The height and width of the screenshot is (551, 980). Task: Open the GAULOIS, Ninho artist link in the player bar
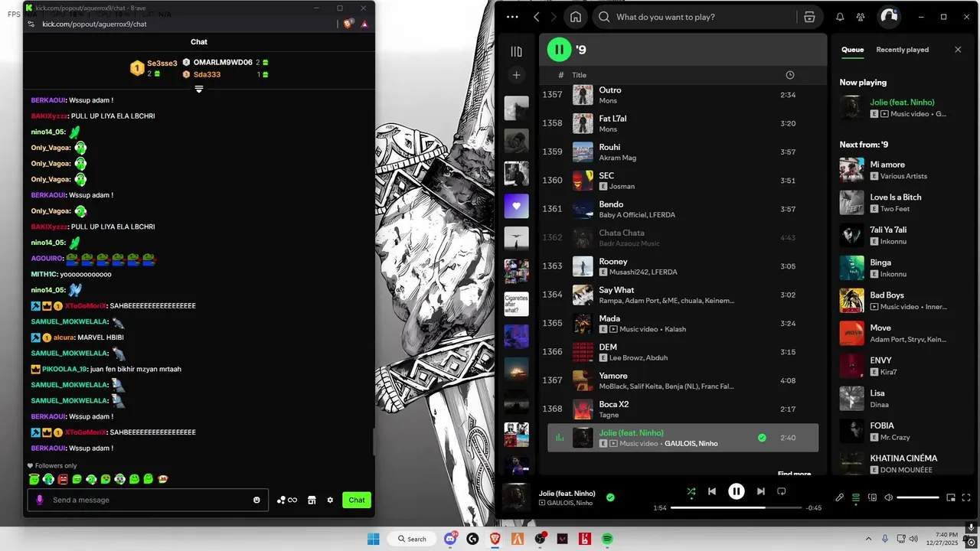click(x=570, y=503)
